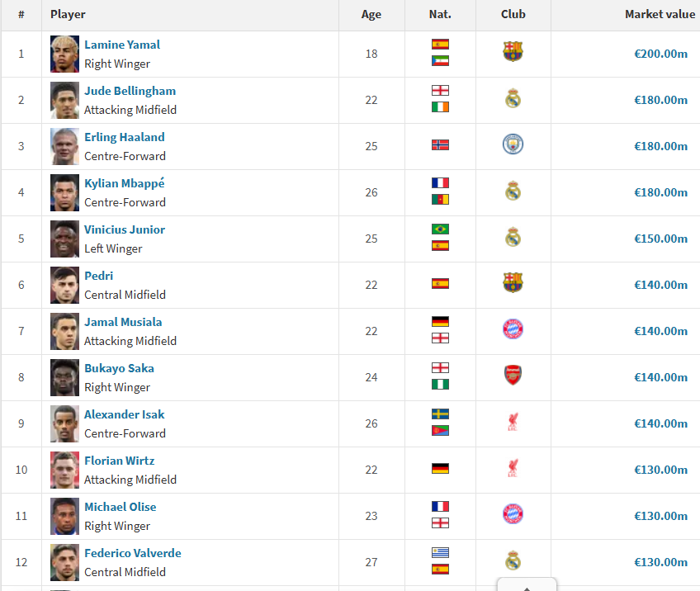Click Vinicius Junior's player photo thumbnail
The height and width of the screenshot is (591, 700).
[64, 239]
